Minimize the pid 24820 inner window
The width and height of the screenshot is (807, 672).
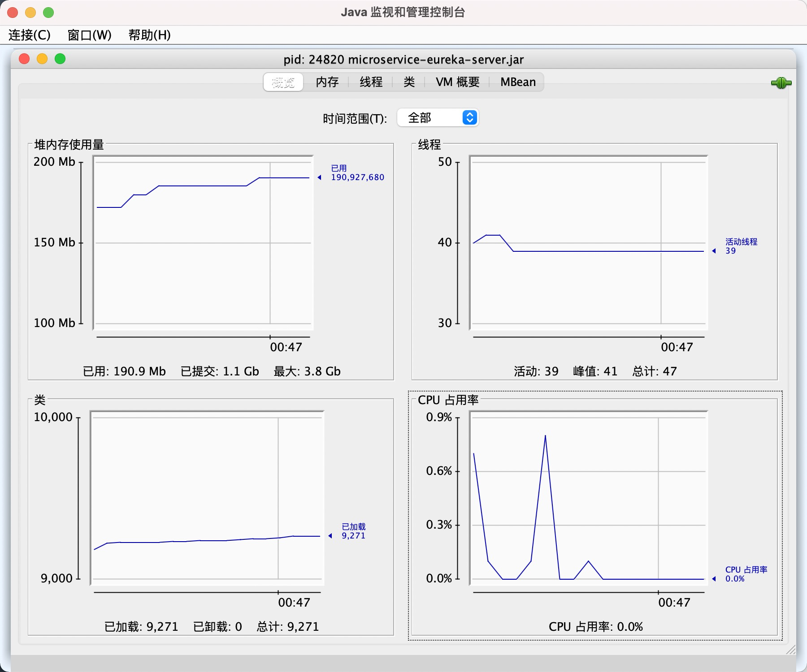tap(42, 59)
